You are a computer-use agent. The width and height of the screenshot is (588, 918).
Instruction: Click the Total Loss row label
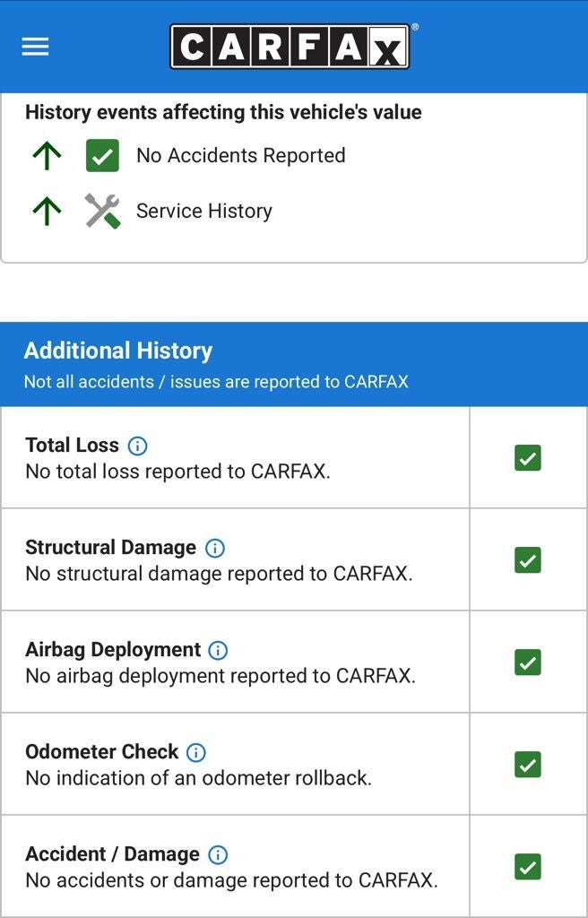click(x=72, y=446)
